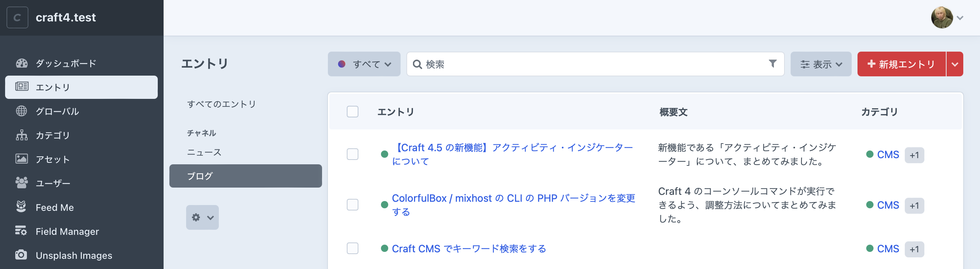The height and width of the screenshot is (269, 980).
Task: Click the search filter funnel icon
Action: click(x=772, y=64)
